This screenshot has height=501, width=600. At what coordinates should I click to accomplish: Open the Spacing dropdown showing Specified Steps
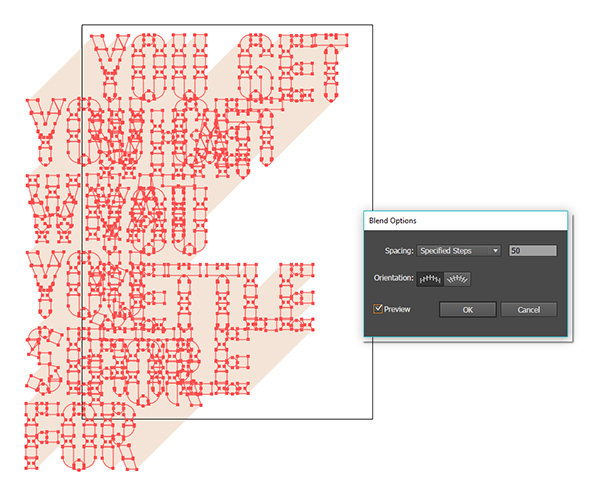460,250
